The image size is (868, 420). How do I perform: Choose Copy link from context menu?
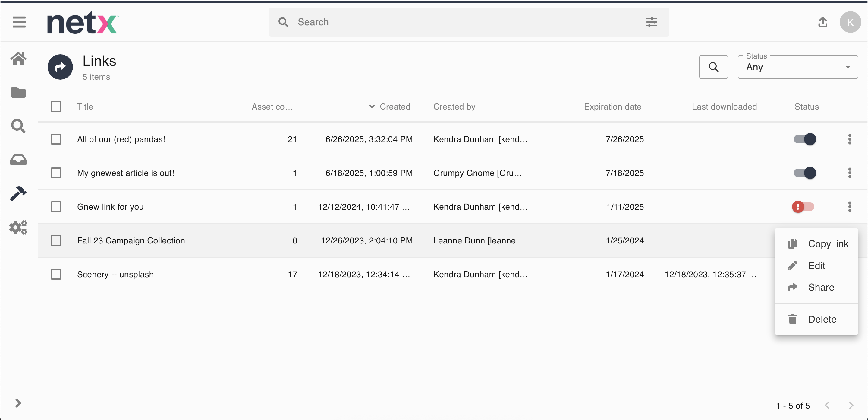[828, 244]
